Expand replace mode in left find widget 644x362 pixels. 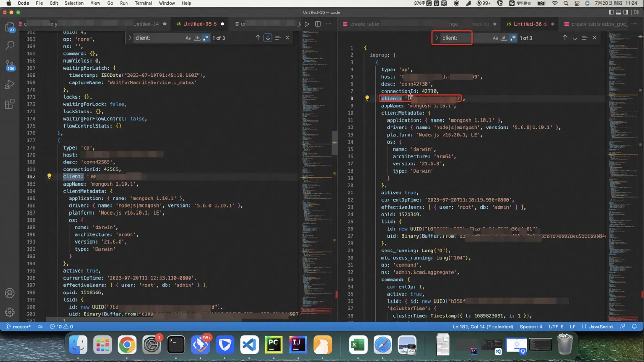(x=130, y=38)
